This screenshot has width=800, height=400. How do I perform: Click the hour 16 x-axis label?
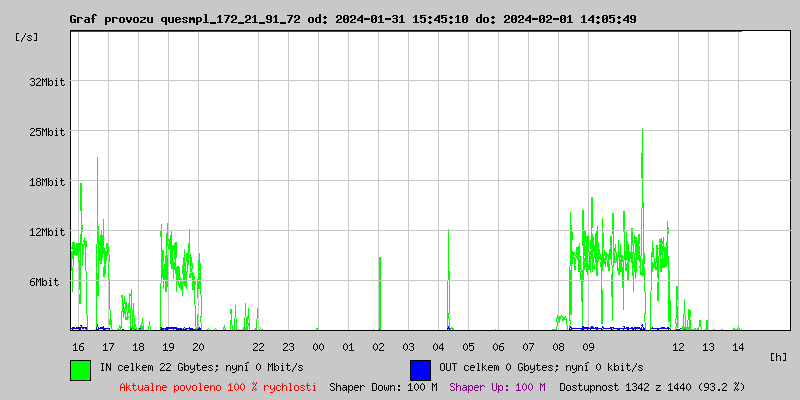pos(78,347)
